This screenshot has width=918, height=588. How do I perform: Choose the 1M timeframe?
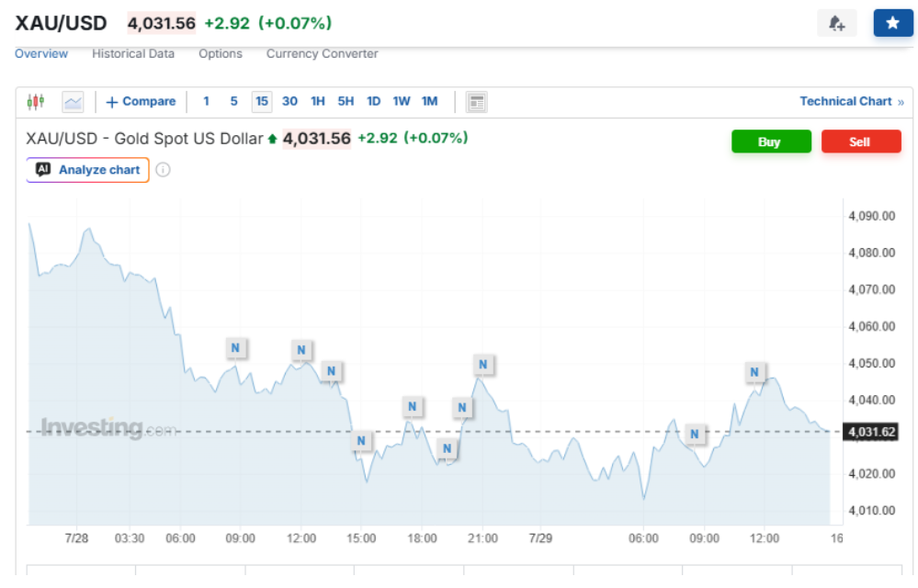pos(430,102)
